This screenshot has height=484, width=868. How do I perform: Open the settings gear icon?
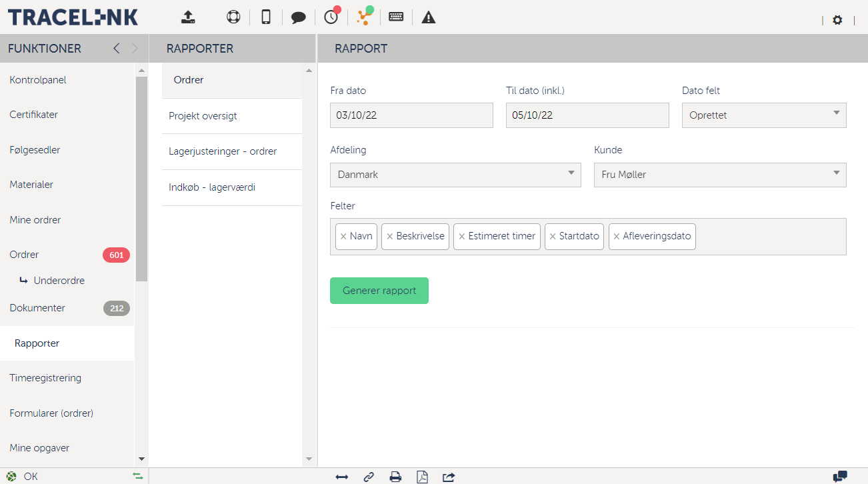click(837, 21)
